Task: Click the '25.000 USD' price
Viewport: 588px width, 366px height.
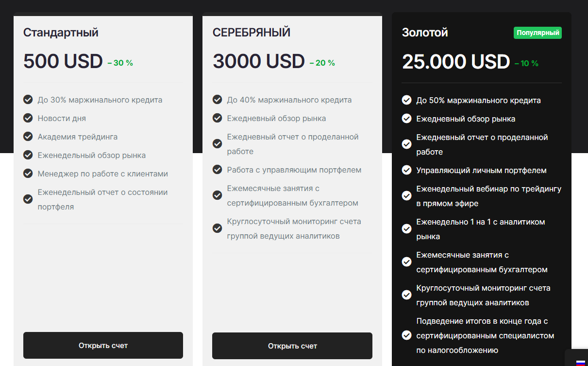Action: (456, 62)
